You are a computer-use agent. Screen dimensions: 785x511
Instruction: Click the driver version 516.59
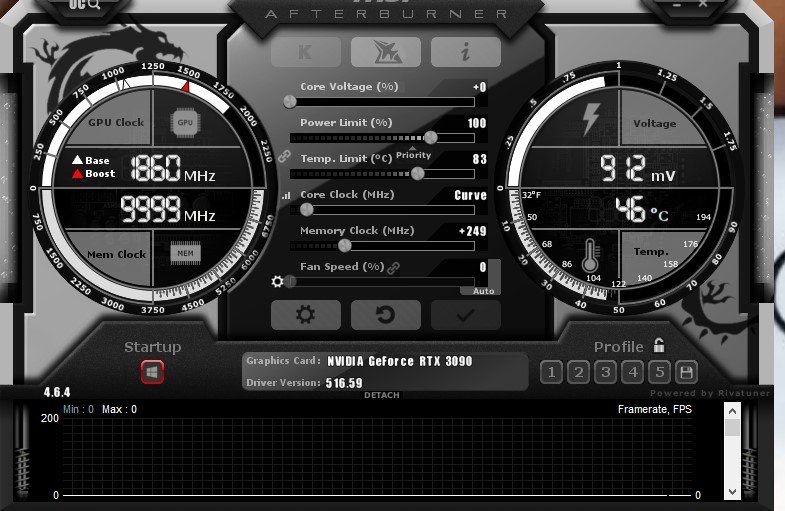point(344,383)
